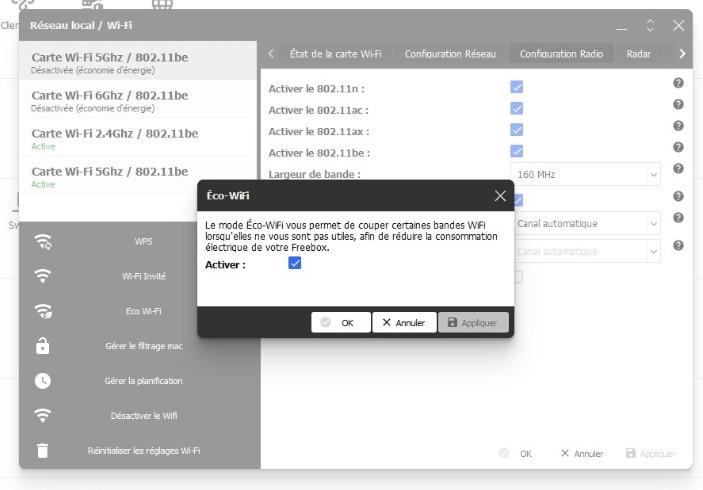The height and width of the screenshot is (490, 703).
Task: Click the padlock icon for MAC filtering
Action: (x=43, y=346)
